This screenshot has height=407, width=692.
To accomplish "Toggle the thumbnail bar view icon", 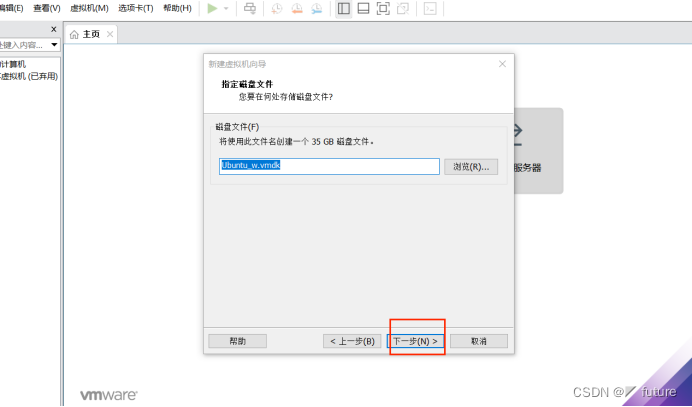I will pyautogui.click(x=363, y=8).
